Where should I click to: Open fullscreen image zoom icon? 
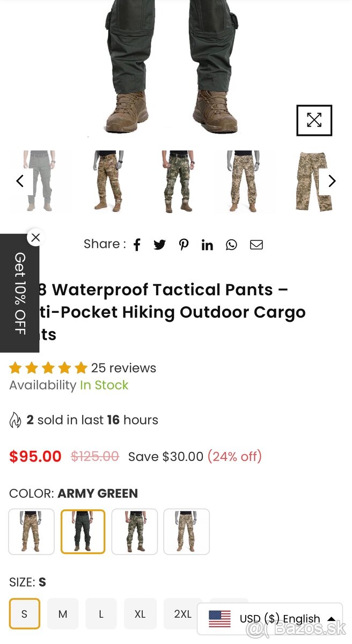tap(314, 120)
